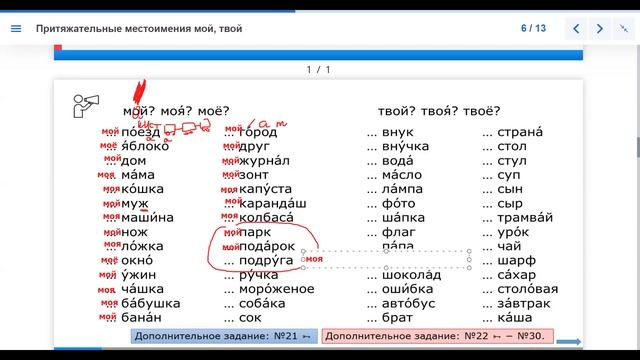
Task: Click the word трамвай
Action: tap(525, 218)
